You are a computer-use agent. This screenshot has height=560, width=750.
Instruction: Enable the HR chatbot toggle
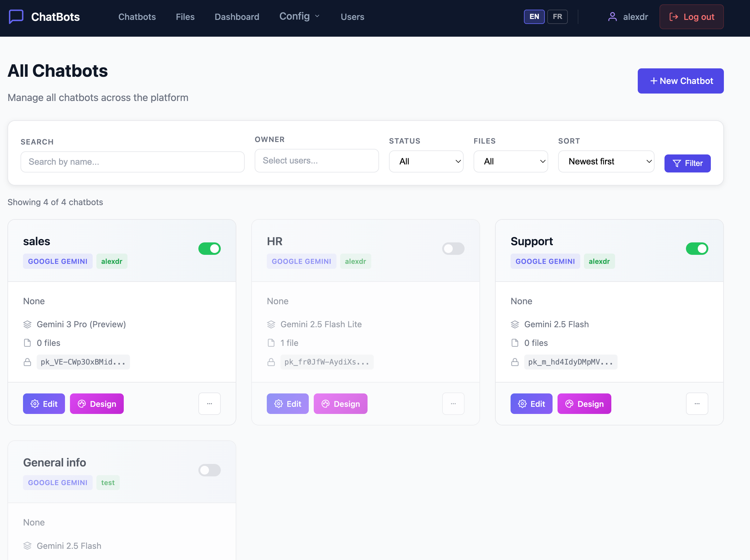tap(453, 249)
